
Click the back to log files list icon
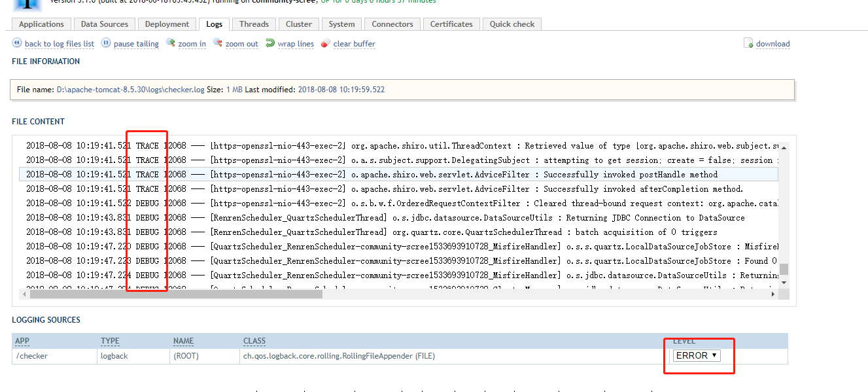[17, 43]
